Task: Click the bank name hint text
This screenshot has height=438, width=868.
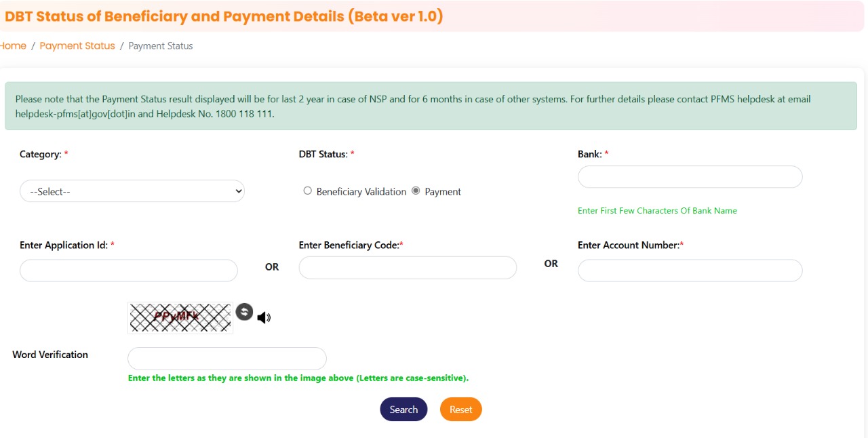Action: click(x=657, y=211)
